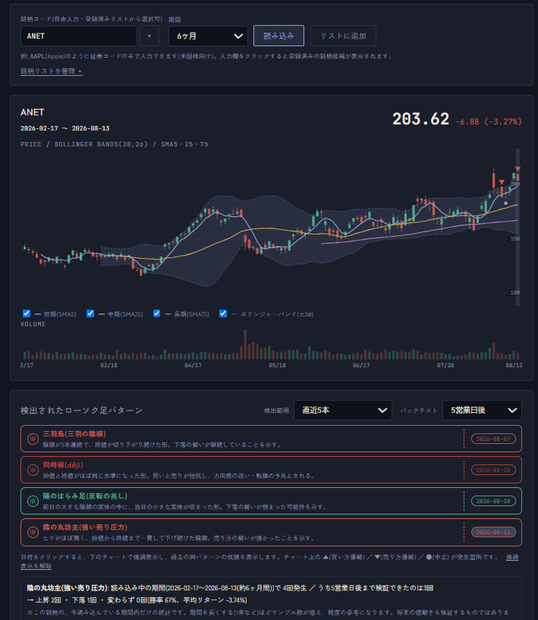Click the latest sell-signal triangle on chart

click(x=517, y=169)
